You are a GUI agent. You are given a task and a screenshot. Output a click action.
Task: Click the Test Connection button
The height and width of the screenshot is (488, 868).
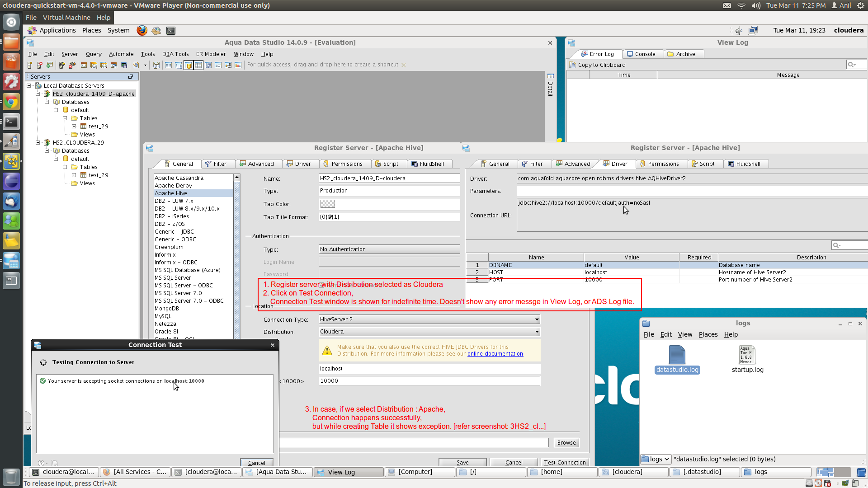(565, 462)
